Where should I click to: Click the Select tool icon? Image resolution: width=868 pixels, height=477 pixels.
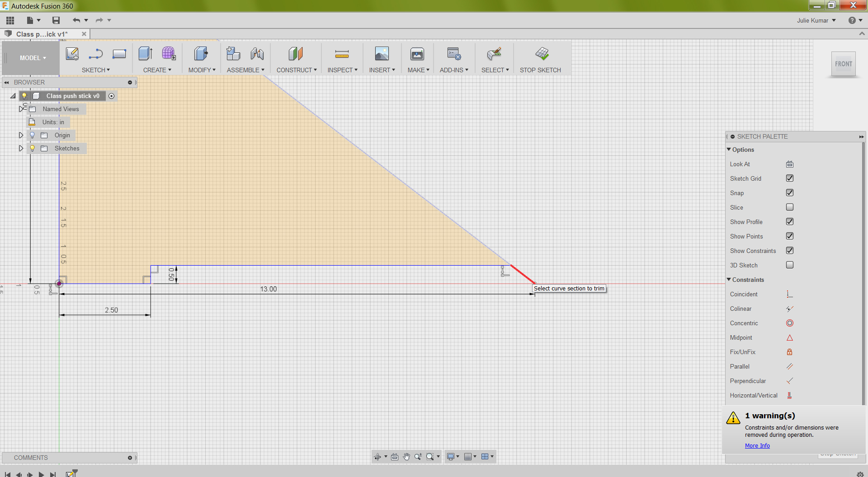coord(494,54)
